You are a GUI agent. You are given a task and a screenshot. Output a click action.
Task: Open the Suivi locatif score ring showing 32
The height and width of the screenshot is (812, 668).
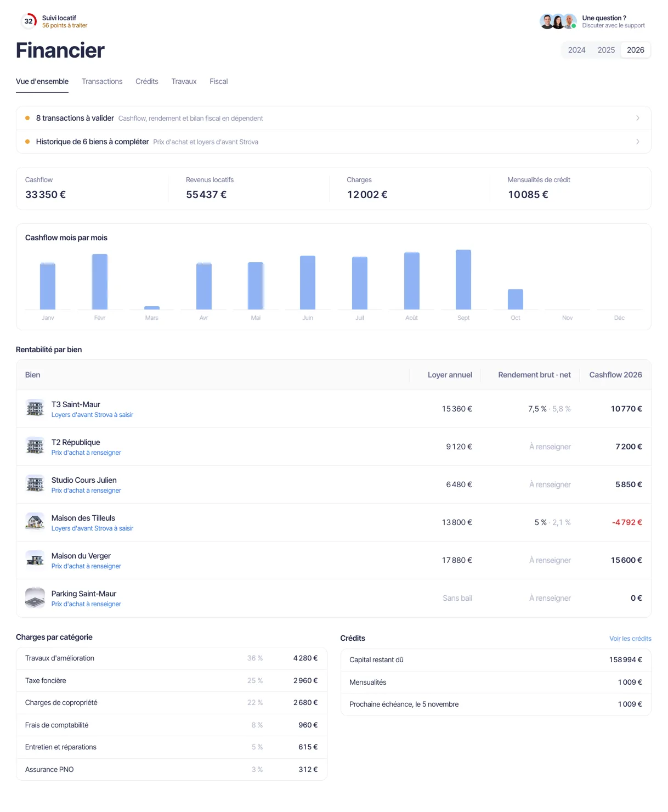tap(29, 21)
